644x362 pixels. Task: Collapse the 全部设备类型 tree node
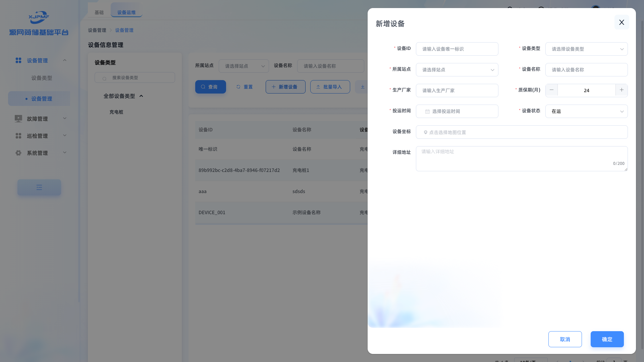tap(141, 96)
